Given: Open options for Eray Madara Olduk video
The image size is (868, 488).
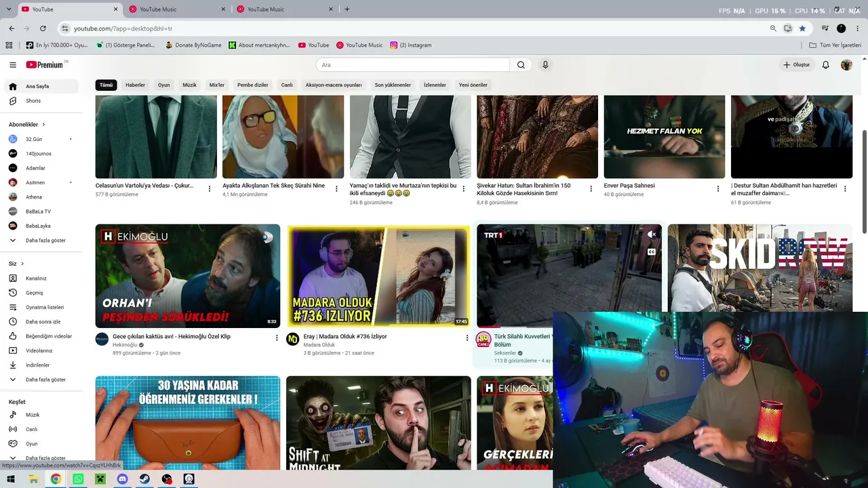Looking at the screenshot, I should (467, 338).
